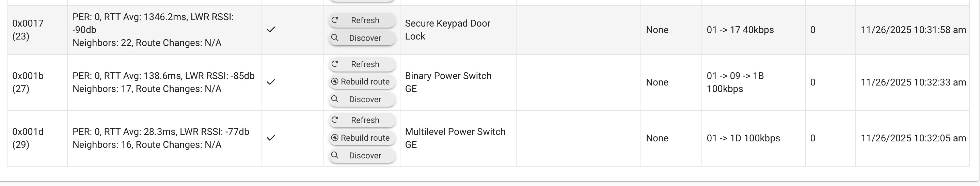980x186 pixels.
Task: Discover the Binary Power Switch device
Action: [362, 99]
